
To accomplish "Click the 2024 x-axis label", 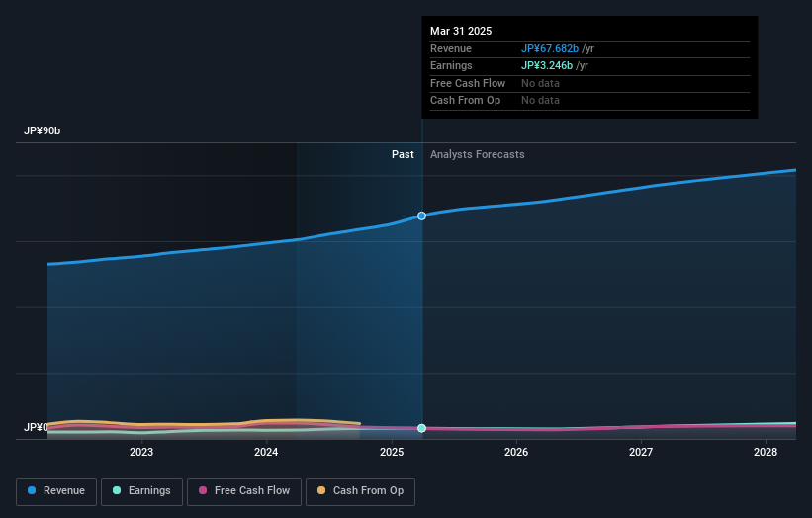I will [x=266, y=452].
